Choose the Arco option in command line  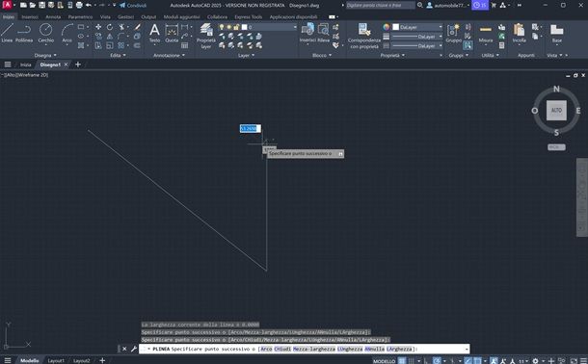[266, 349]
